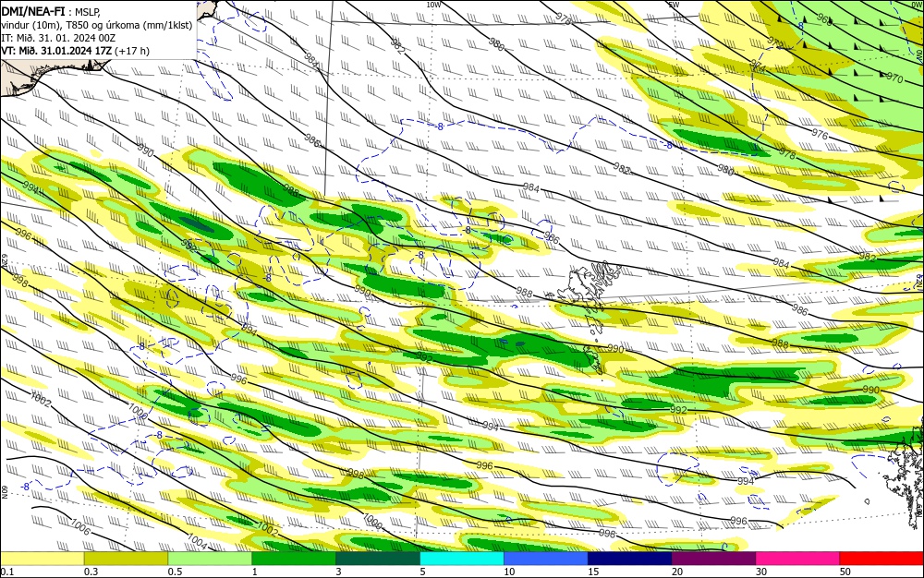Click the DMI/NEA-FI : MSLP title text
Viewport: 924px width, 578px height.
click(x=51, y=10)
